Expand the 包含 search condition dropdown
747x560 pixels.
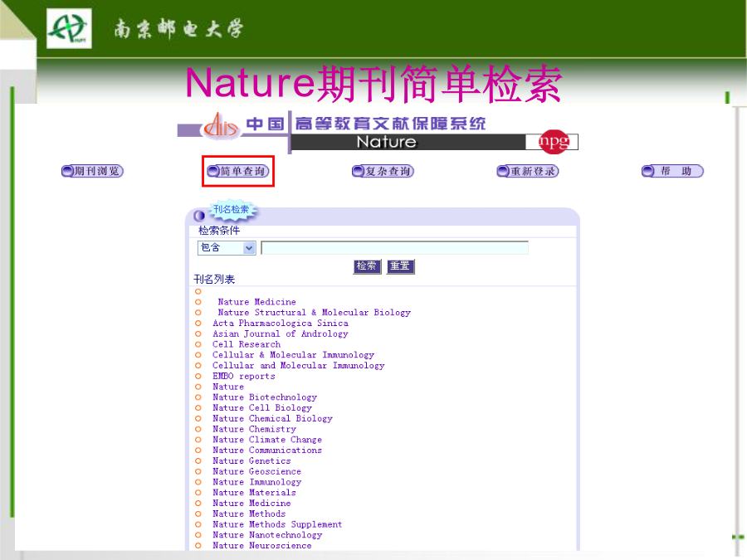click(227, 247)
